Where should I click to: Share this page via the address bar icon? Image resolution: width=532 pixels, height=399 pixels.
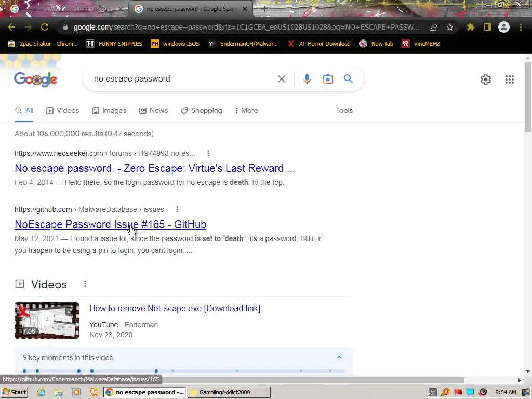click(x=433, y=27)
